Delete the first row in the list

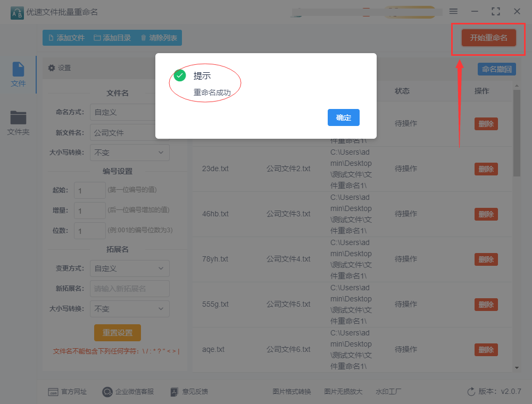(x=486, y=124)
